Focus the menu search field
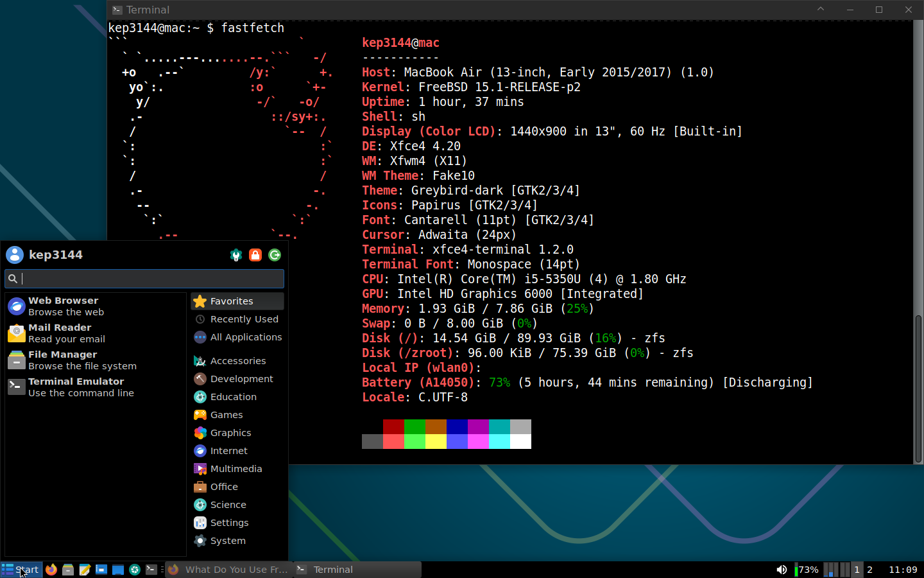This screenshot has width=924, height=578. (x=144, y=279)
